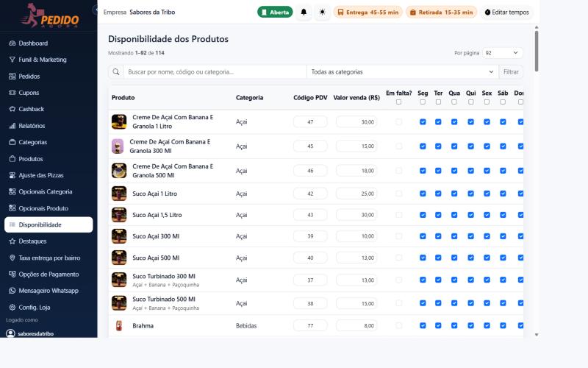
Task: Focus the product search input field
Action: click(x=215, y=71)
